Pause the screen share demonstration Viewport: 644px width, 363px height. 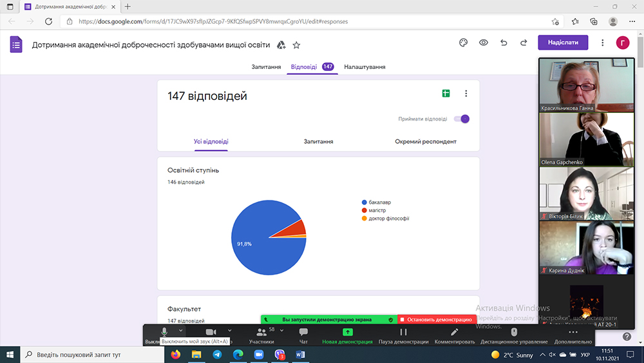click(403, 335)
